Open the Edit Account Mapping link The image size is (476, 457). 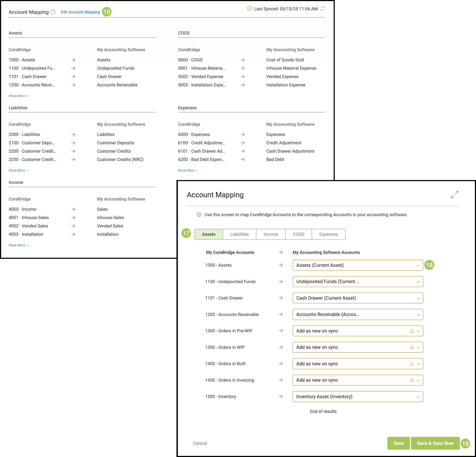point(80,12)
